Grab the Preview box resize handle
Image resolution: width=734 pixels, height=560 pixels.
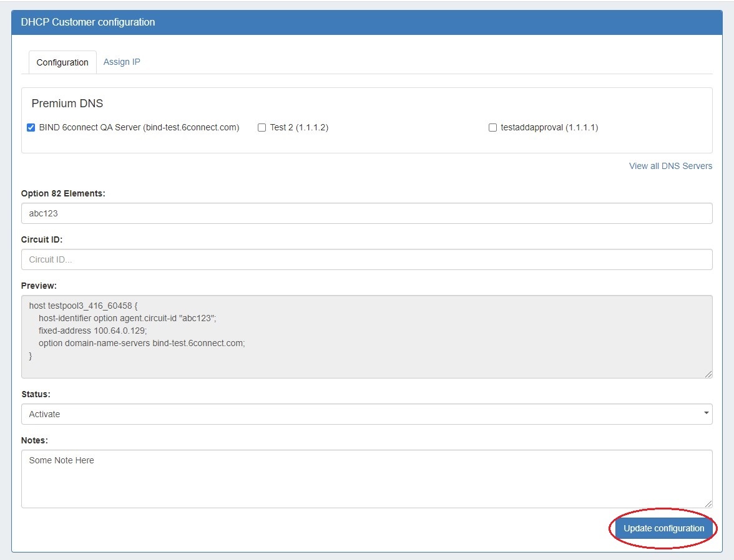(x=708, y=374)
